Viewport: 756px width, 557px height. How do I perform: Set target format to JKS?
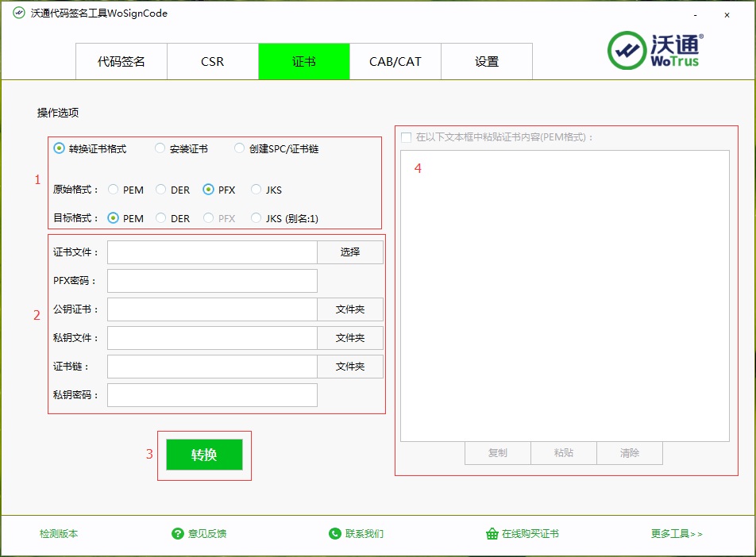[x=256, y=218]
